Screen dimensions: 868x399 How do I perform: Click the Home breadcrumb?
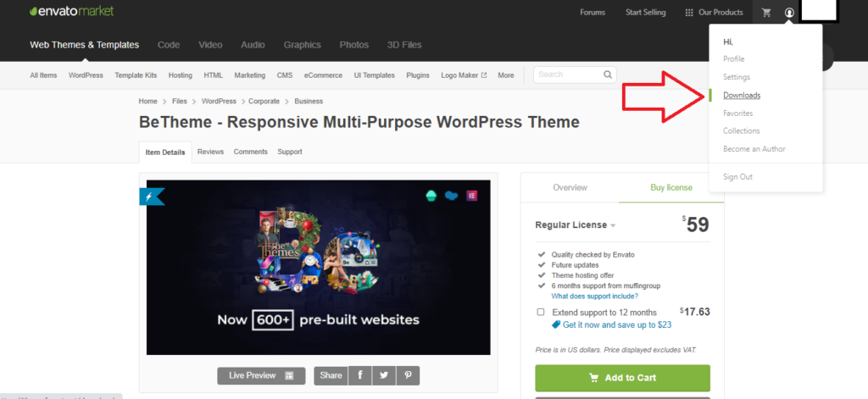[x=148, y=102]
